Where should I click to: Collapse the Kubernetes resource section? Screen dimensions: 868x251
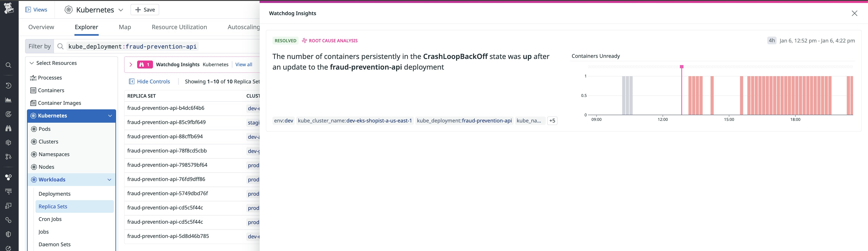pyautogui.click(x=110, y=115)
